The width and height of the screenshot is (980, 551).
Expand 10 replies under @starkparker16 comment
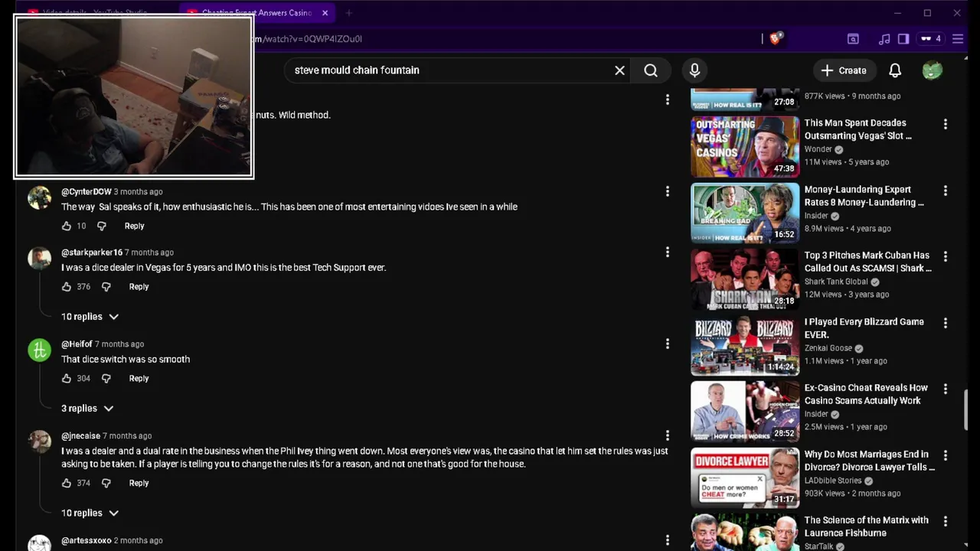(x=90, y=317)
